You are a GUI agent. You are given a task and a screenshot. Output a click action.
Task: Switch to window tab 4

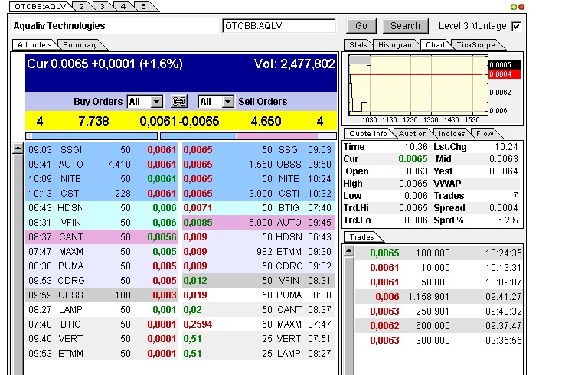tap(122, 6)
